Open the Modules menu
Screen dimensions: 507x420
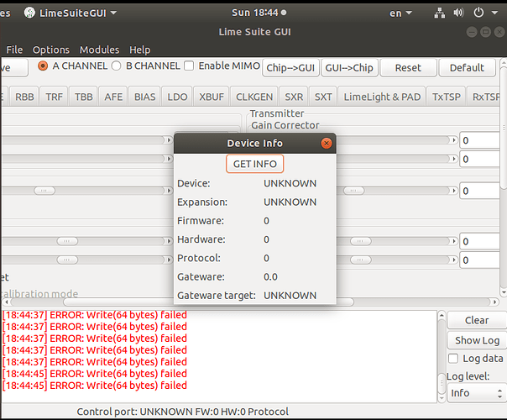[100, 50]
